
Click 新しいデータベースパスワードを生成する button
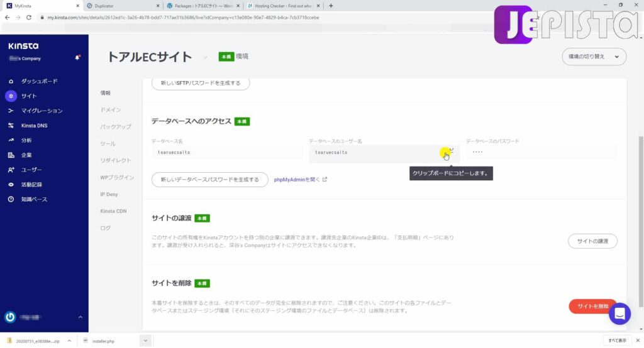point(210,179)
